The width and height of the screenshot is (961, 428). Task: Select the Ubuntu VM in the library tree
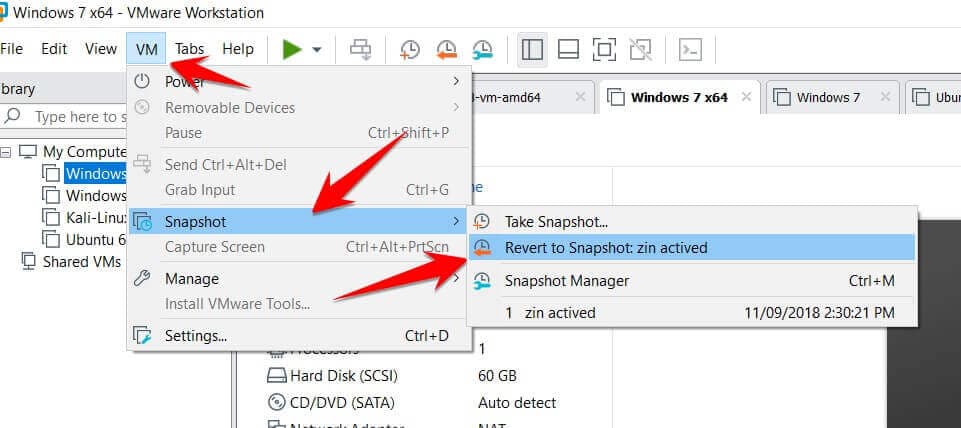tap(96, 239)
